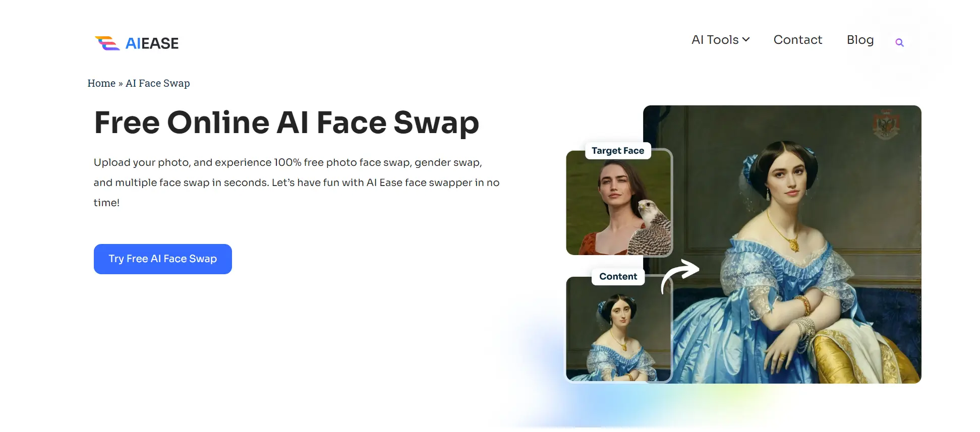Click the Content label tag
This screenshot has width=980, height=432.
coord(618,276)
